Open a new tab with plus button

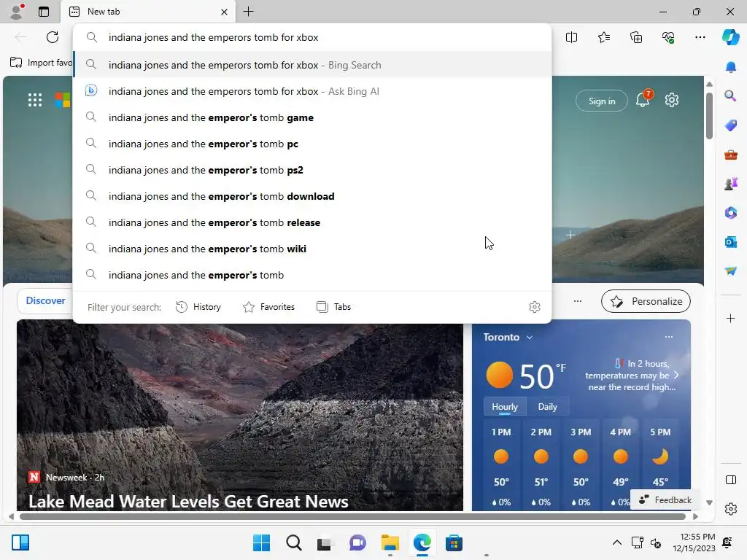tap(249, 12)
